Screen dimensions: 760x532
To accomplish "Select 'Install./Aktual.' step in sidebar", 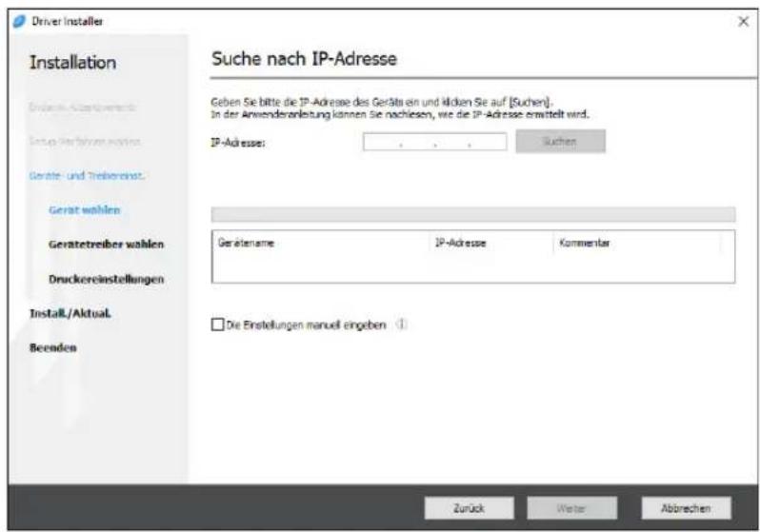I will click(70, 313).
